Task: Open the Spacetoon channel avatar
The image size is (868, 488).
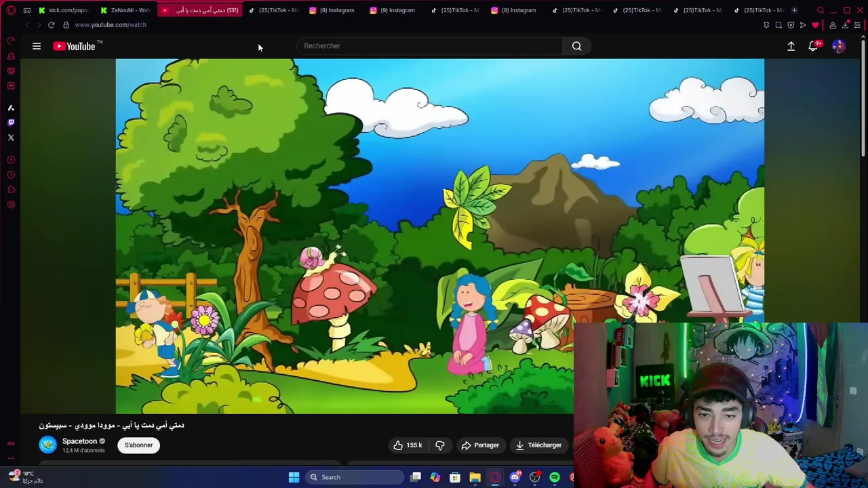Action: pyautogui.click(x=47, y=445)
